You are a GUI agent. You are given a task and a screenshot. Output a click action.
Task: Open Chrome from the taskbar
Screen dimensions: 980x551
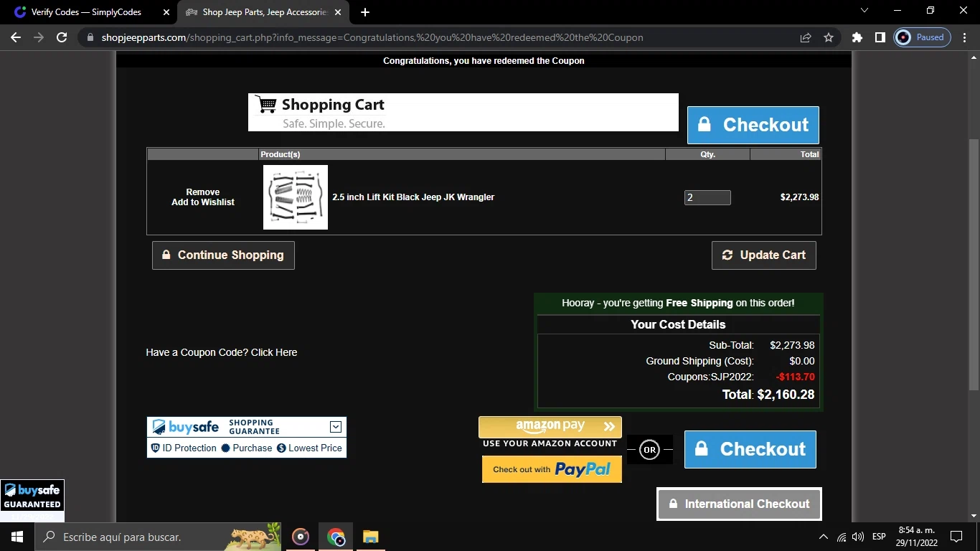(x=336, y=537)
